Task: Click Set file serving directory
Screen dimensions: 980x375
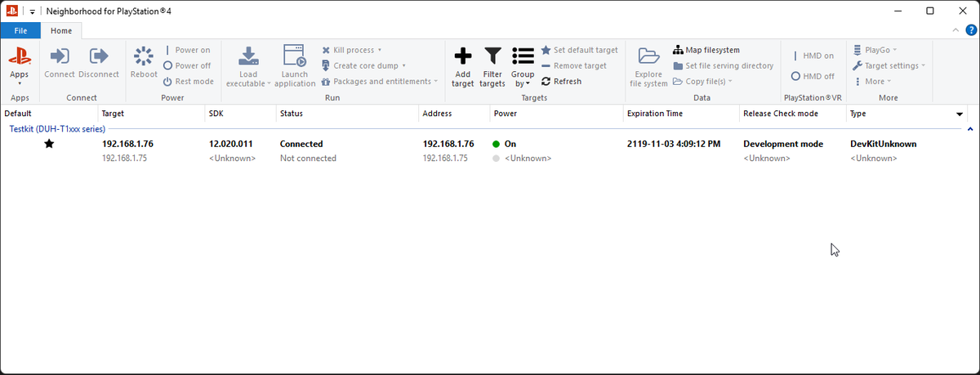Action: pos(723,65)
